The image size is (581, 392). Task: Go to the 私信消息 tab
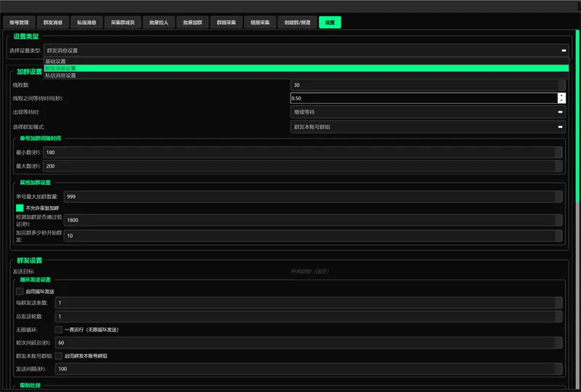[86, 23]
